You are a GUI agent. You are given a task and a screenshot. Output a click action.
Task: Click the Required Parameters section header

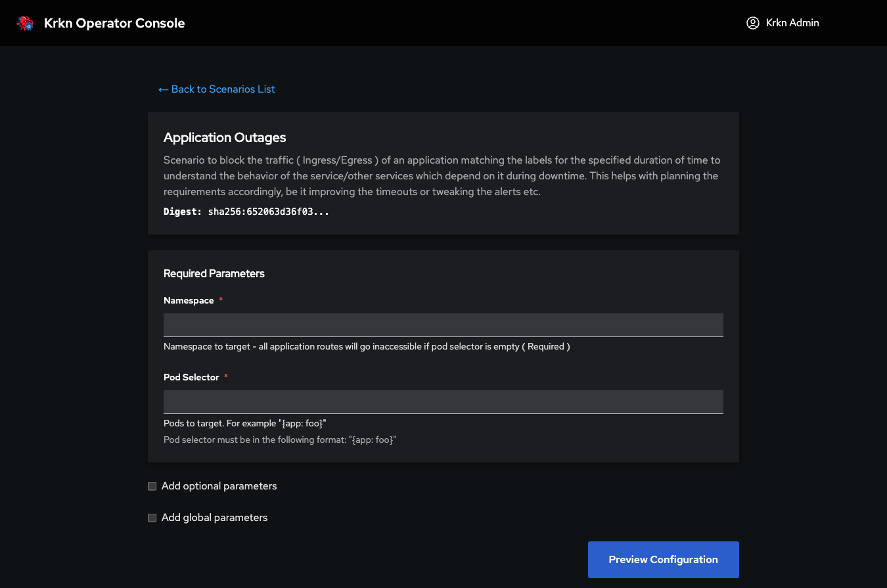[x=214, y=273]
